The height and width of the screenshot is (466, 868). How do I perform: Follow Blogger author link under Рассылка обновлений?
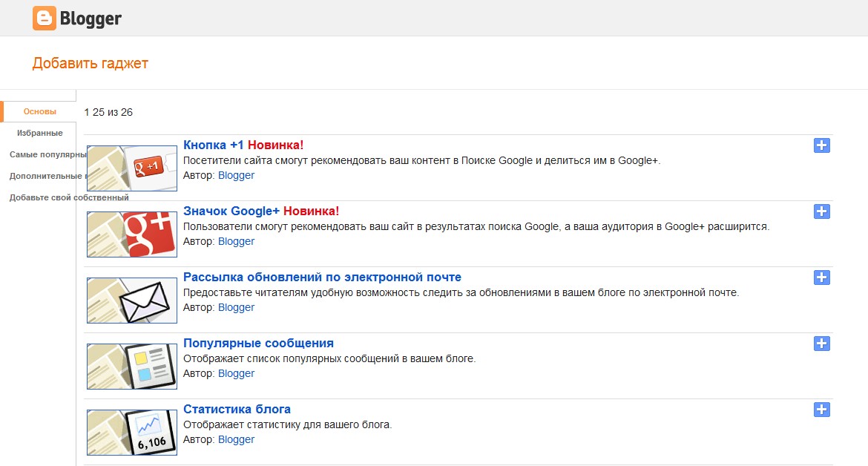[237, 308]
